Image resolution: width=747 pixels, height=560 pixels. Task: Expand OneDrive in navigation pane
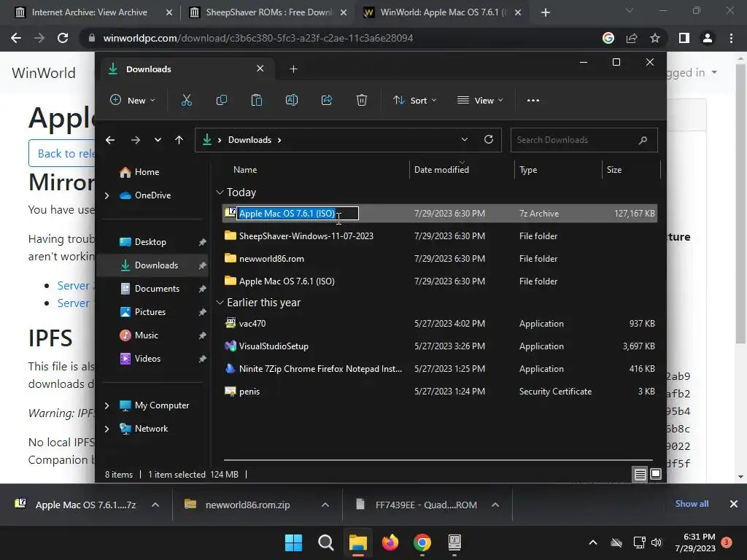(x=107, y=195)
